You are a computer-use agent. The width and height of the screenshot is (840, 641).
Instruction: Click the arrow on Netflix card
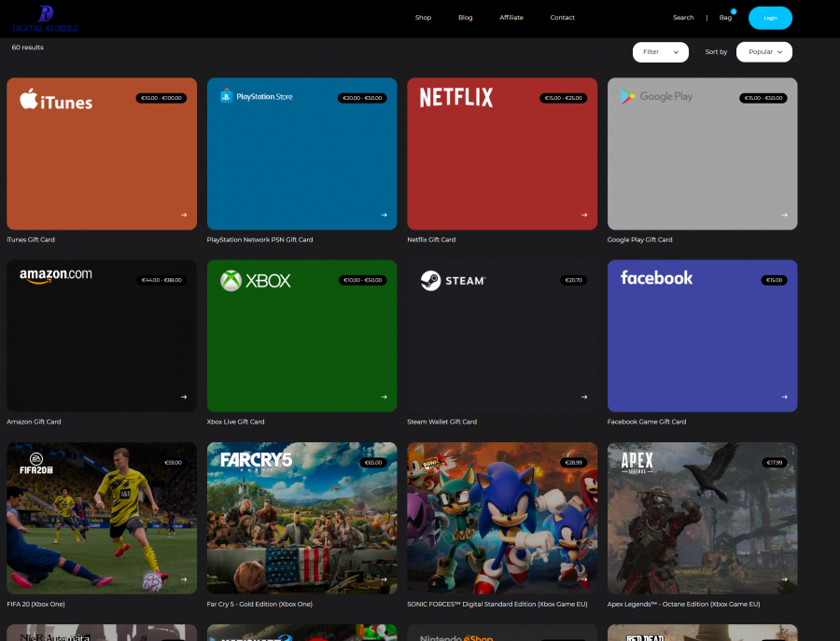pos(584,215)
